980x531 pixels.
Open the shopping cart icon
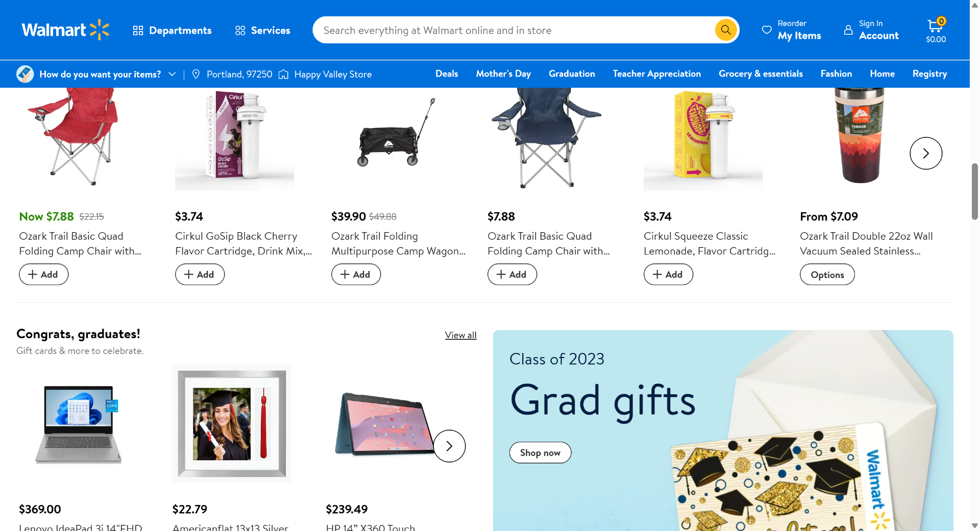(935, 26)
